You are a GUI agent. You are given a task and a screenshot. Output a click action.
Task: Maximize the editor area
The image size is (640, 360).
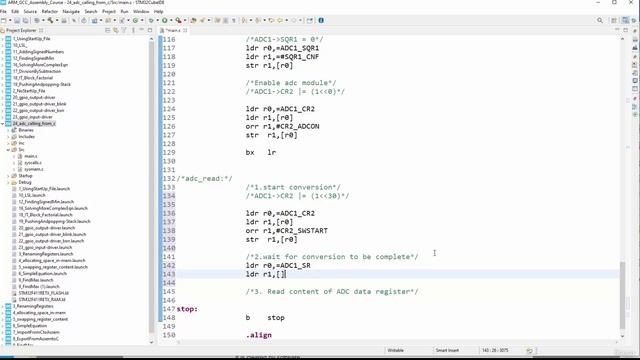coord(625,30)
